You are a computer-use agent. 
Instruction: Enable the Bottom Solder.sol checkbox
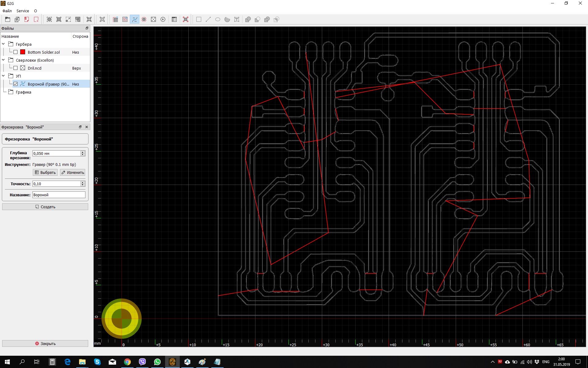(15, 52)
